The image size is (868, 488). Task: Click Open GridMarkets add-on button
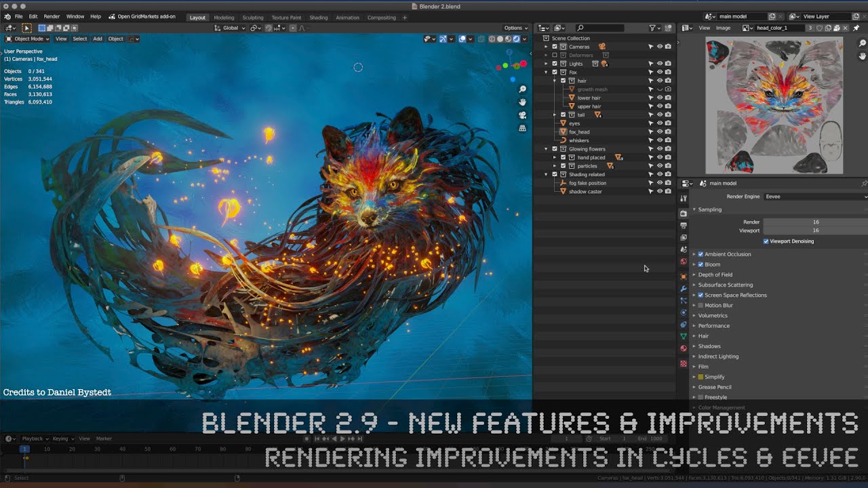click(x=142, y=16)
